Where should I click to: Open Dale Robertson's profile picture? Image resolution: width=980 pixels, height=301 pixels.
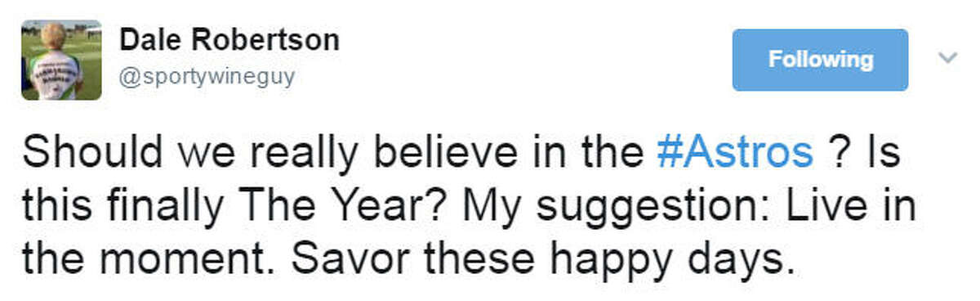point(61,60)
